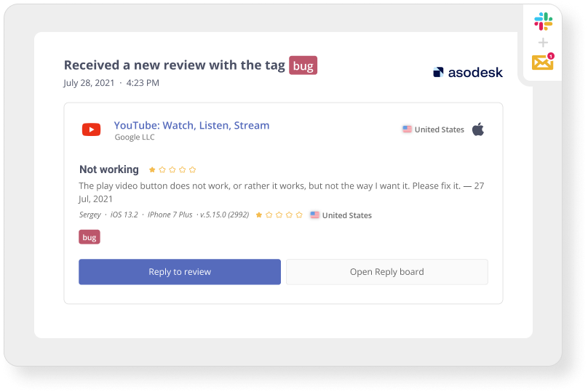The width and height of the screenshot is (588, 392).
Task: Click the heading Received a new review
Action: (175, 65)
